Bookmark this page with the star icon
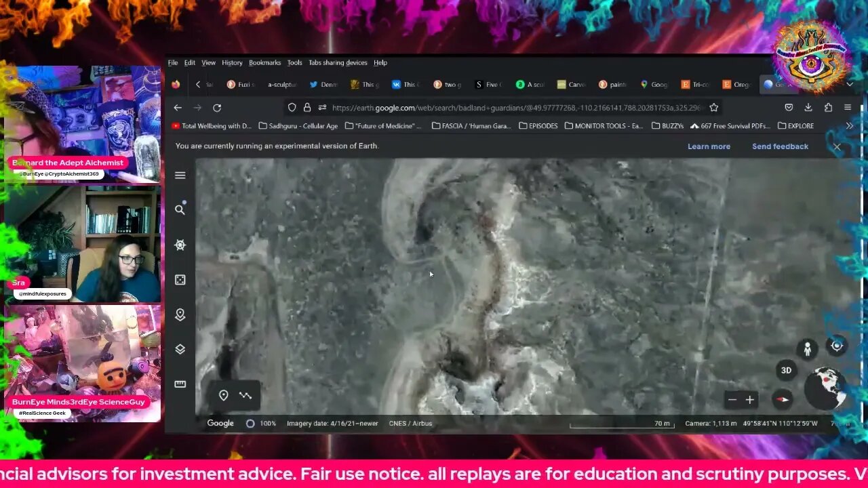This screenshot has width=868, height=488. (713, 107)
